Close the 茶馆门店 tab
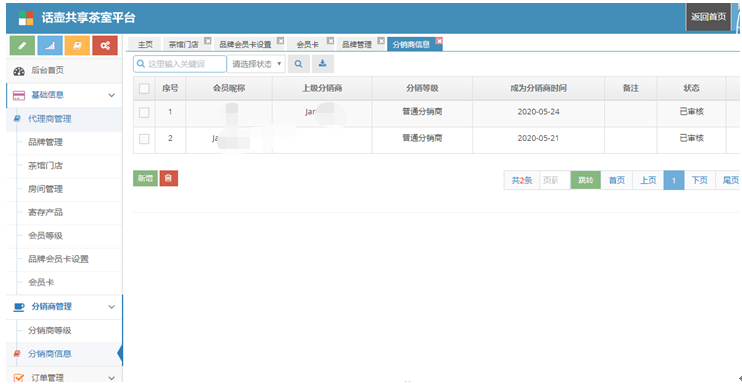 [x=207, y=41]
